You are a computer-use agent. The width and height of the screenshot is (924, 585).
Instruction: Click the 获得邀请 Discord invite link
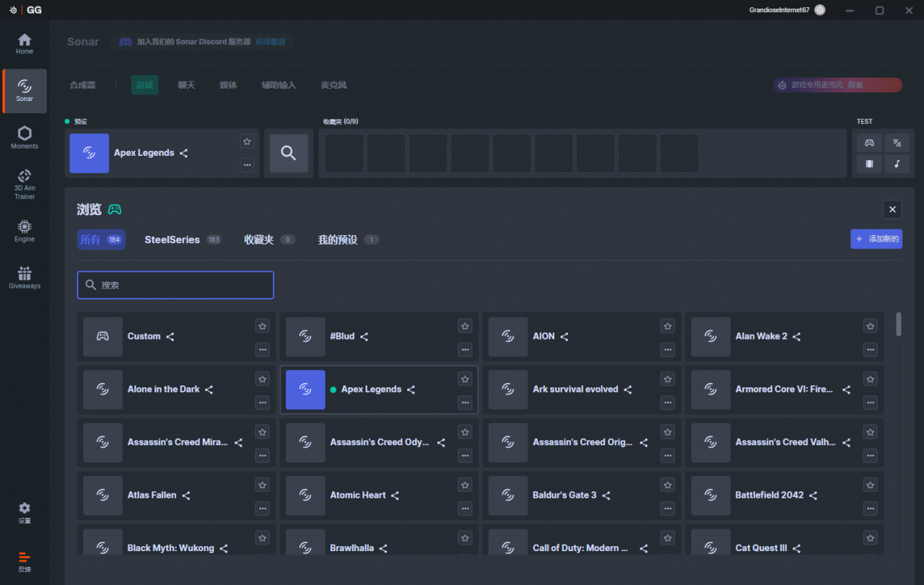point(270,42)
